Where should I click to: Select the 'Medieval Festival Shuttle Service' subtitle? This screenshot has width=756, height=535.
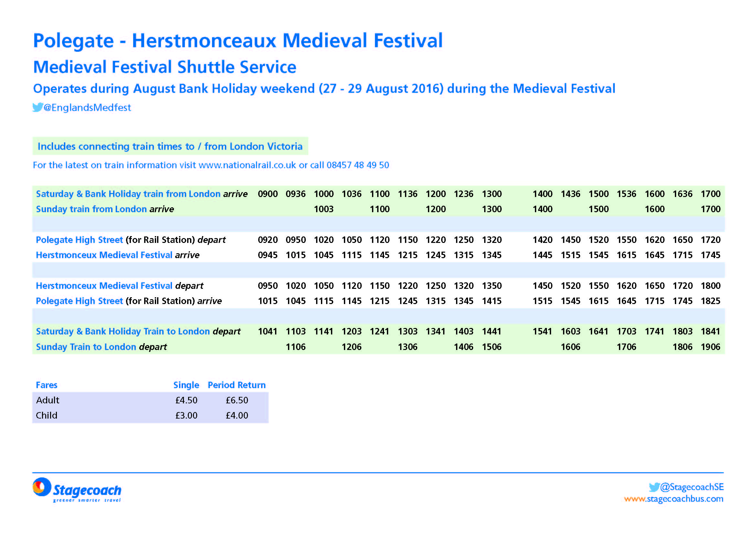click(165, 67)
